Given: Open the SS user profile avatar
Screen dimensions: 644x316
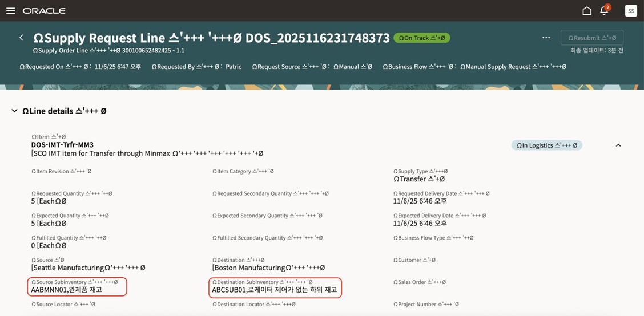Looking at the screenshot, I should coord(631,11).
